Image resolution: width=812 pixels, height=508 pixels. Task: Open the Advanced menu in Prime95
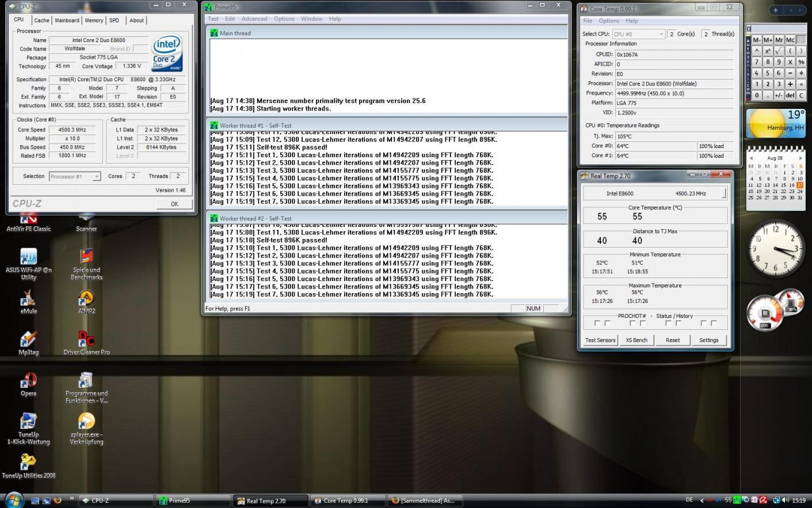[x=254, y=19]
